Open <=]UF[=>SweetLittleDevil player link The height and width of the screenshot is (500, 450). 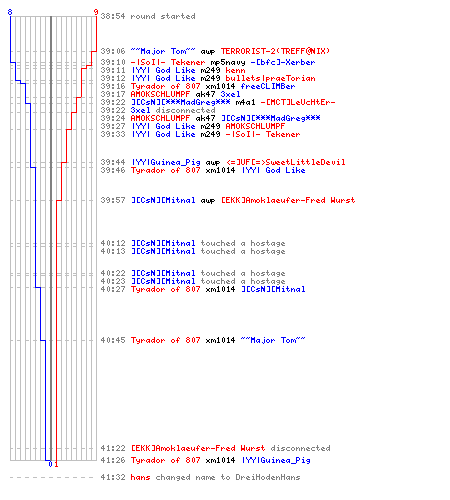[286, 162]
